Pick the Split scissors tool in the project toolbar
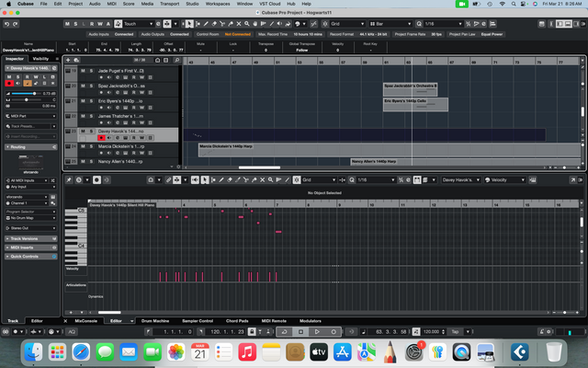This screenshot has height=368, width=588. coord(222,24)
